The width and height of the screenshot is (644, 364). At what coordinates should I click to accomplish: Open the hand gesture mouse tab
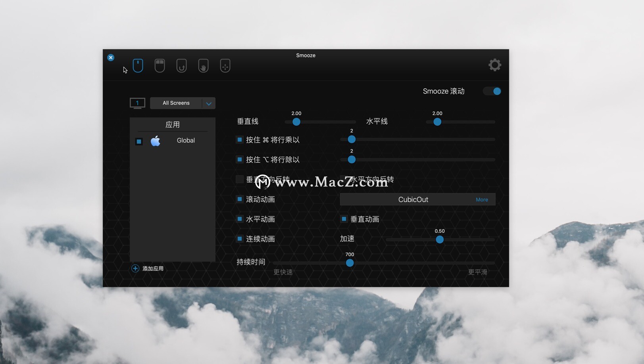point(204,65)
